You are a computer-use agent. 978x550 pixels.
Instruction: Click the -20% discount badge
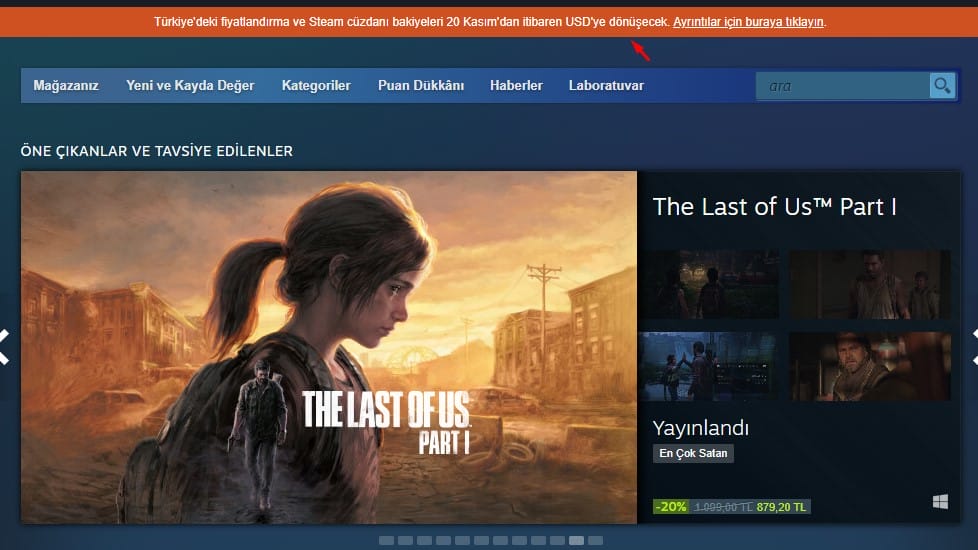pyautogui.click(x=671, y=507)
